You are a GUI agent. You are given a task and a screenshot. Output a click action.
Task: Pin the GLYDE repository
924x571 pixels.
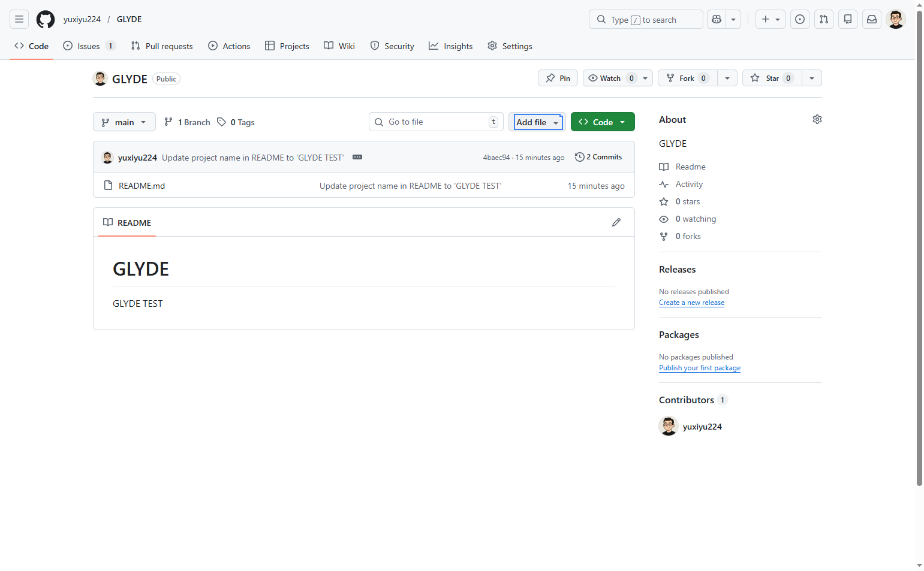tap(558, 78)
